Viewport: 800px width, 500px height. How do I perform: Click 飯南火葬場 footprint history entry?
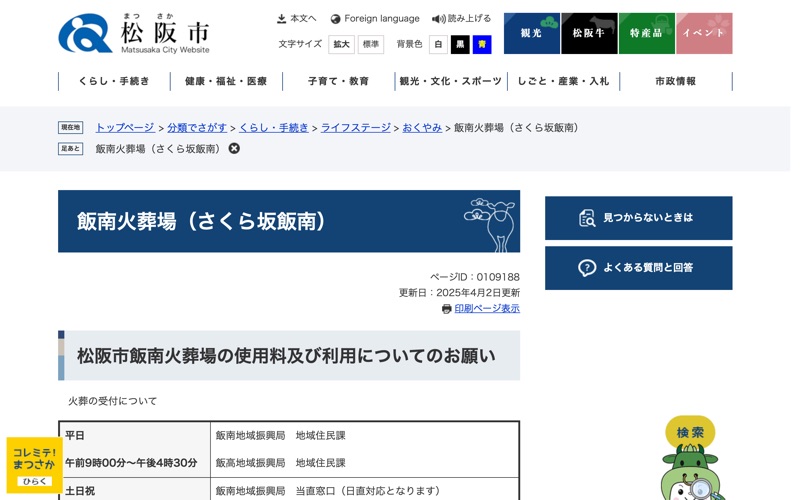point(160,149)
